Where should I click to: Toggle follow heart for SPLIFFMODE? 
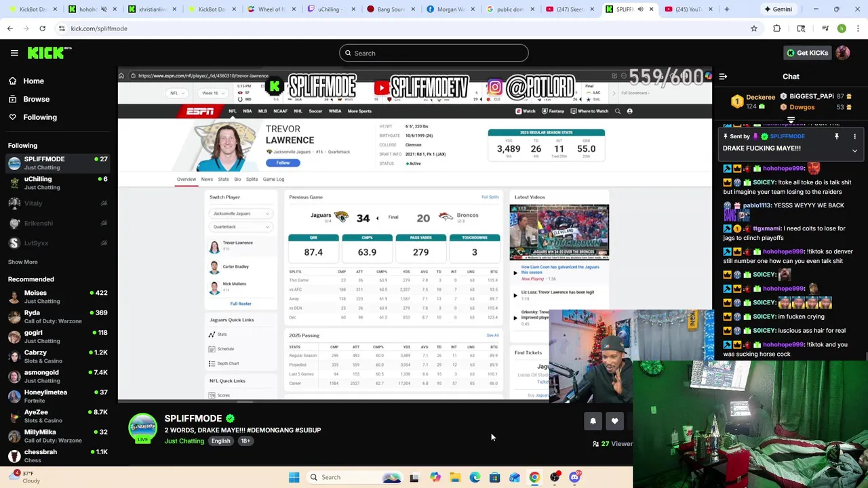pyautogui.click(x=614, y=421)
